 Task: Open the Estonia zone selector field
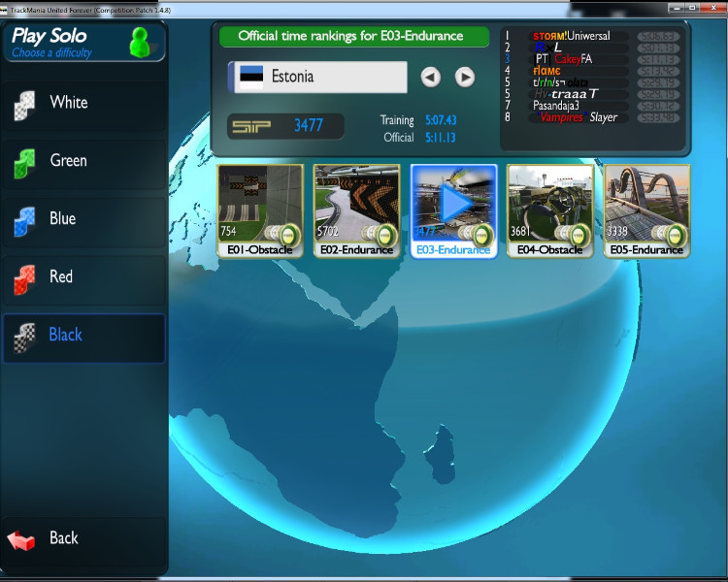tap(318, 77)
